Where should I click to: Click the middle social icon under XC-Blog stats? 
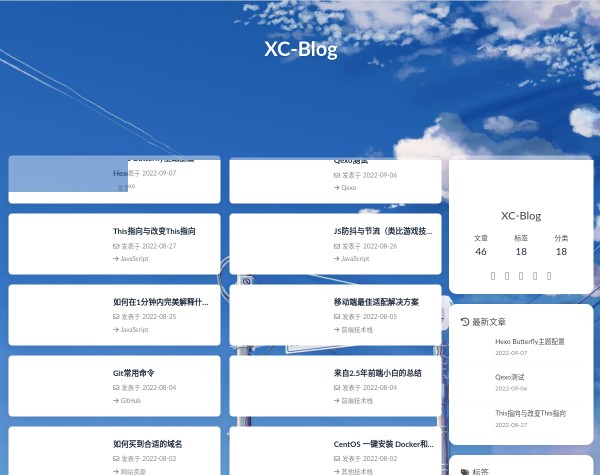521,275
